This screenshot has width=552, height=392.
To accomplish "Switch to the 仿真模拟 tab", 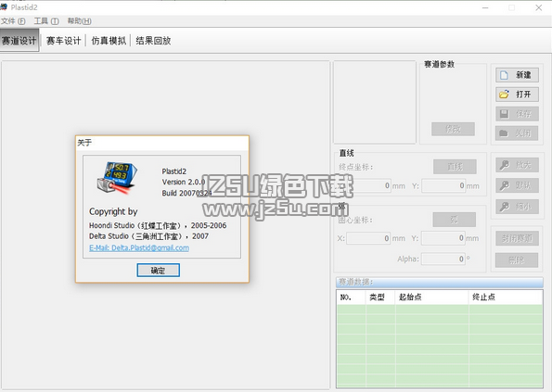I will click(x=109, y=41).
